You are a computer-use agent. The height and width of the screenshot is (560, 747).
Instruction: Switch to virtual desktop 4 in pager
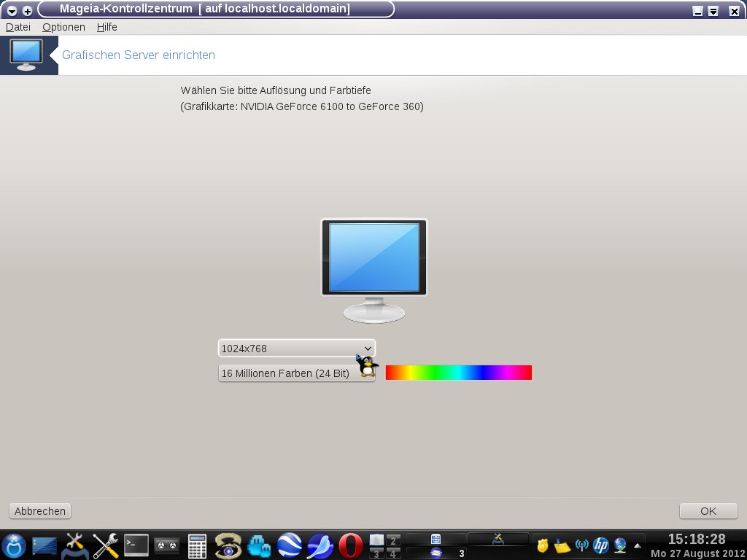tap(393, 553)
